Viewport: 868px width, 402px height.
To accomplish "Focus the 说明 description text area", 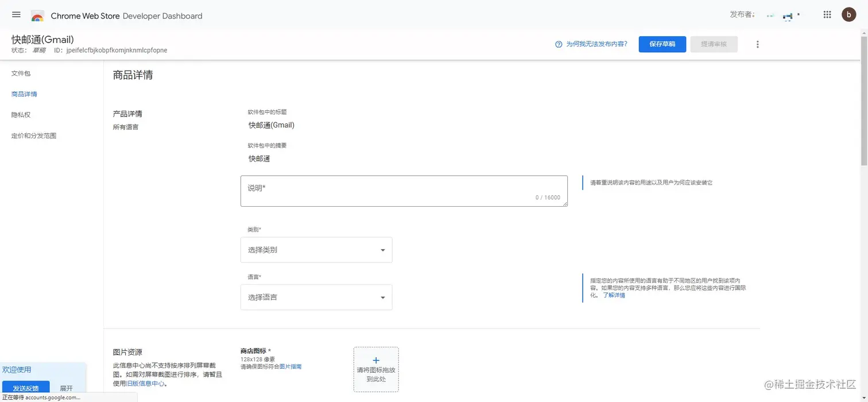I will click(404, 191).
